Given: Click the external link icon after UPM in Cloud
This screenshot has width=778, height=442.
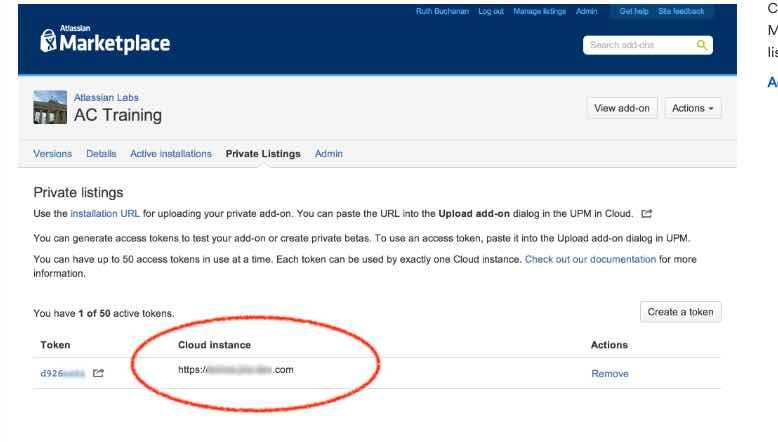Looking at the screenshot, I should 647,214.
